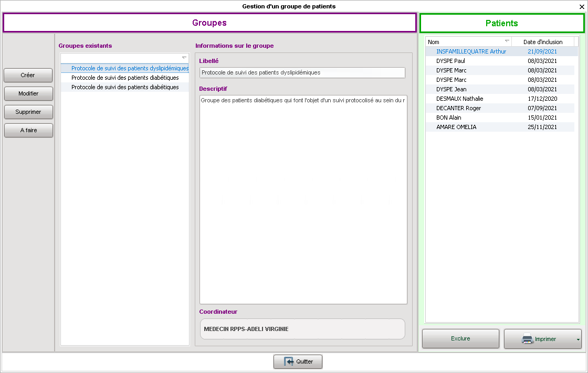Screen dimensions: 588x373
Task: Click into the Libellé text field
Action: tap(302, 73)
